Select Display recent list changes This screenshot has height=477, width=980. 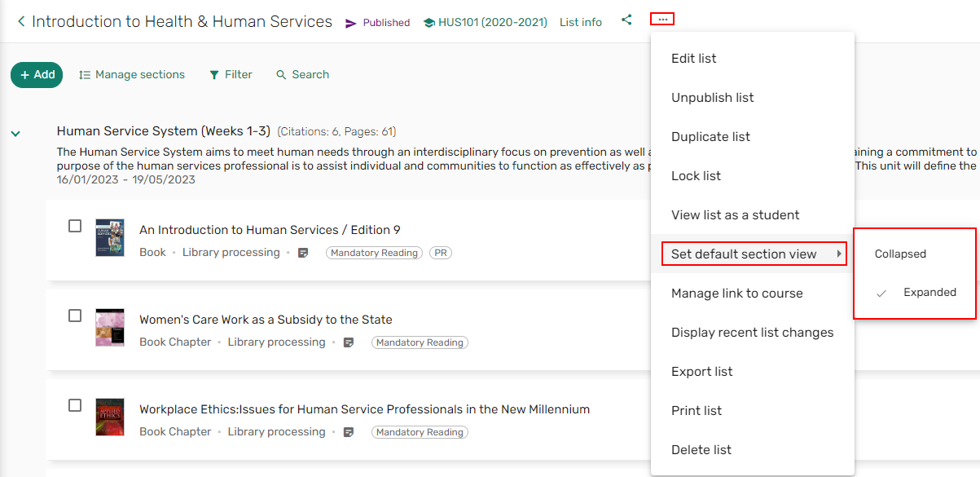(753, 333)
